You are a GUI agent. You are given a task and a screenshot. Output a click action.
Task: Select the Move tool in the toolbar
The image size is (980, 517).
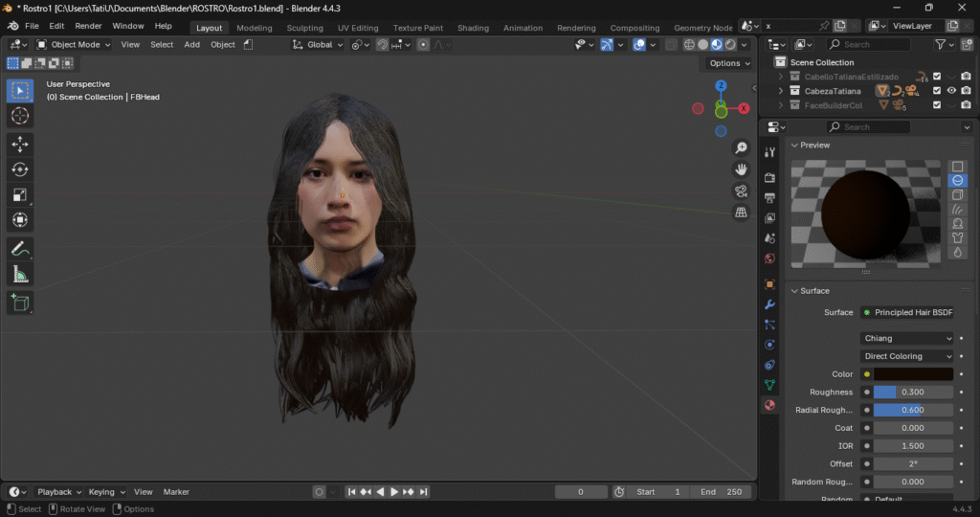[x=19, y=144]
